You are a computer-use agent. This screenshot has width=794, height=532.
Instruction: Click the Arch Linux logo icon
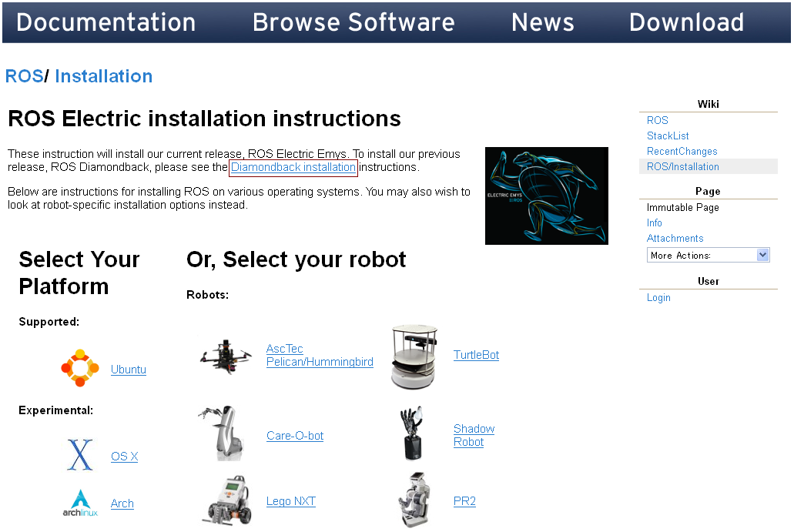(x=80, y=503)
